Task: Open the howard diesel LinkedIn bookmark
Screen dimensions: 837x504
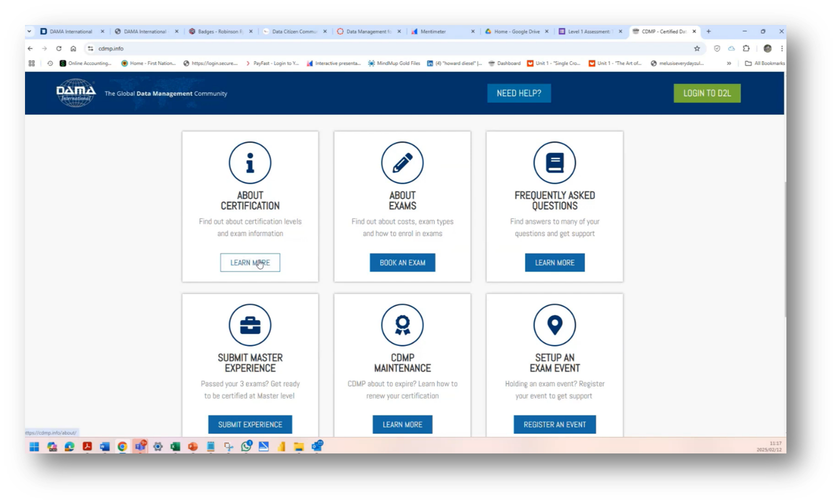Action: click(455, 63)
